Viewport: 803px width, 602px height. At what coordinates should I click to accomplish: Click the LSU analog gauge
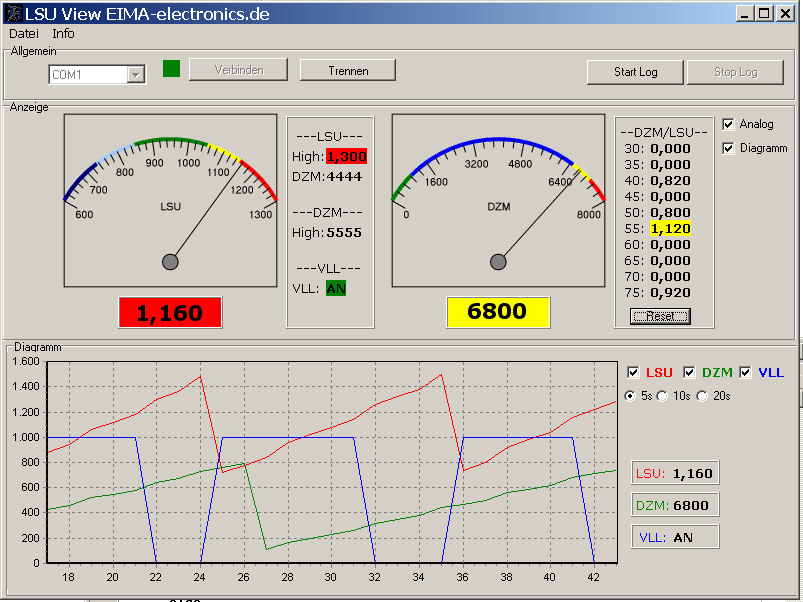tap(171, 201)
